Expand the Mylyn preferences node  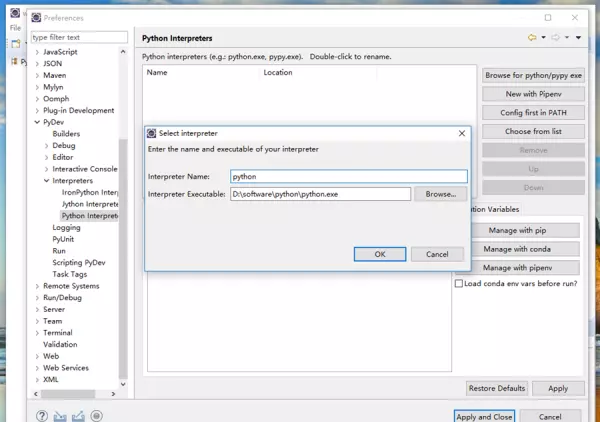(37, 87)
